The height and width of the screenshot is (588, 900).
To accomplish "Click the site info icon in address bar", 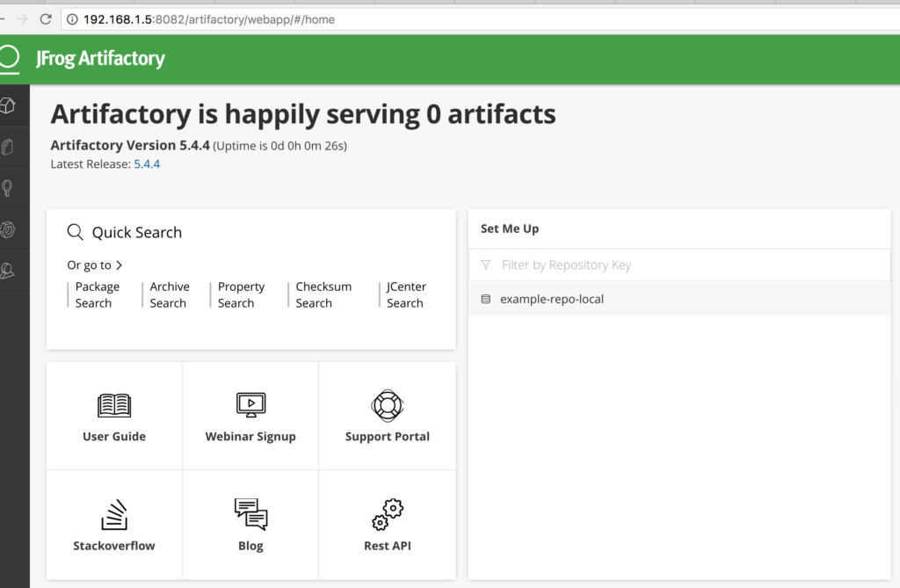I will 72,19.
